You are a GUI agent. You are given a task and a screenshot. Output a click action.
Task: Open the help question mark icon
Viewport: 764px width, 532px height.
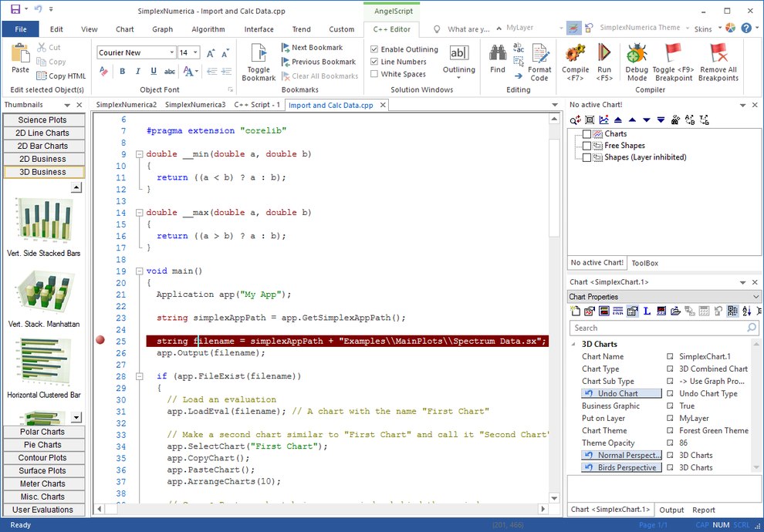(746, 29)
